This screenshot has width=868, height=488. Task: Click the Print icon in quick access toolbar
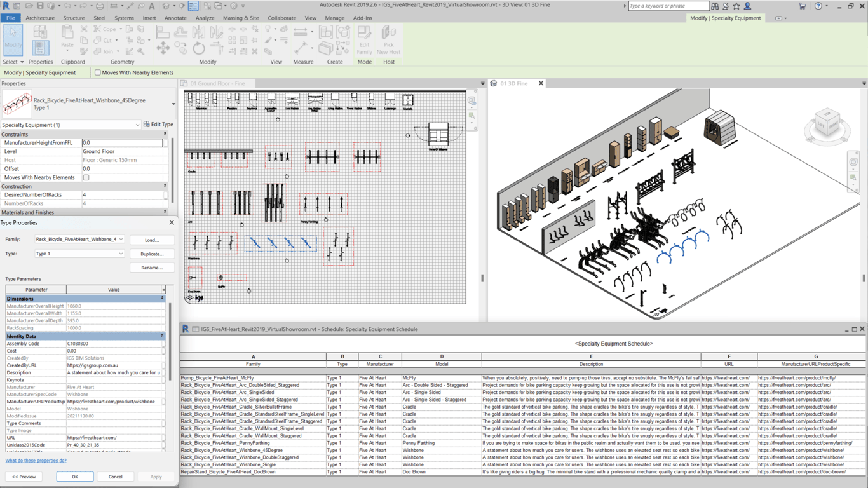coord(100,6)
